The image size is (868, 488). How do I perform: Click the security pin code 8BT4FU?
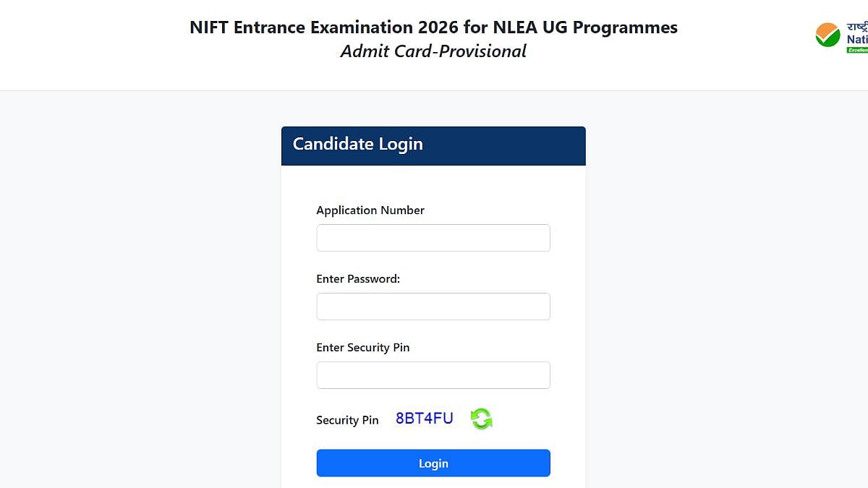click(x=424, y=418)
